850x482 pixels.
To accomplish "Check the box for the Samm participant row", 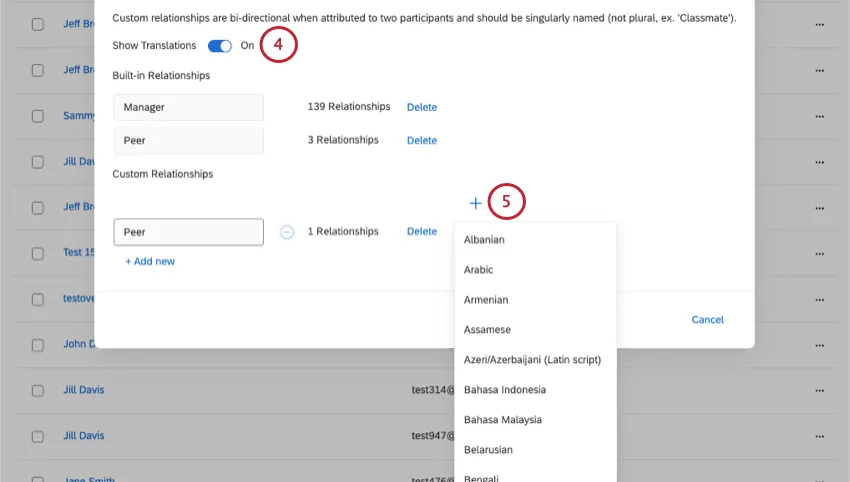I will (x=37, y=116).
